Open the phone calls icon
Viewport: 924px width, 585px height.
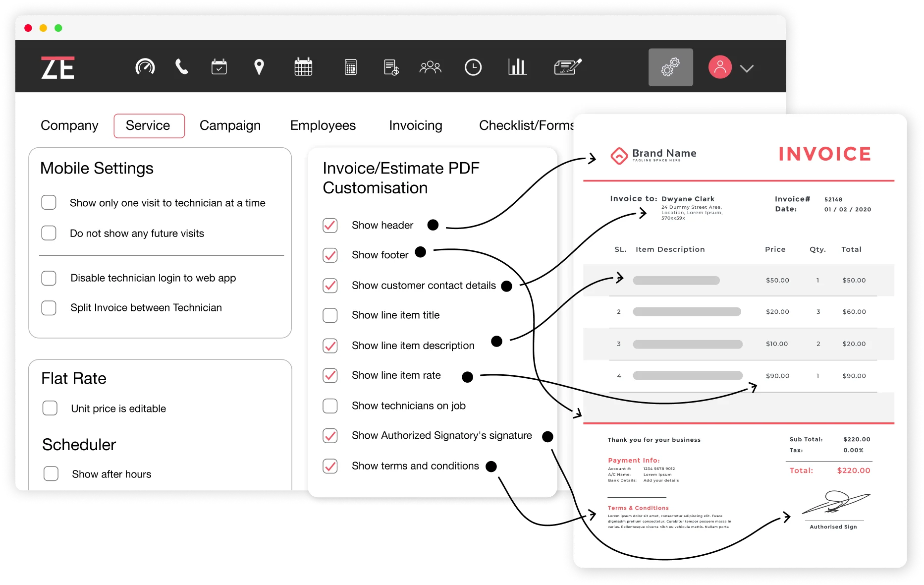point(182,66)
